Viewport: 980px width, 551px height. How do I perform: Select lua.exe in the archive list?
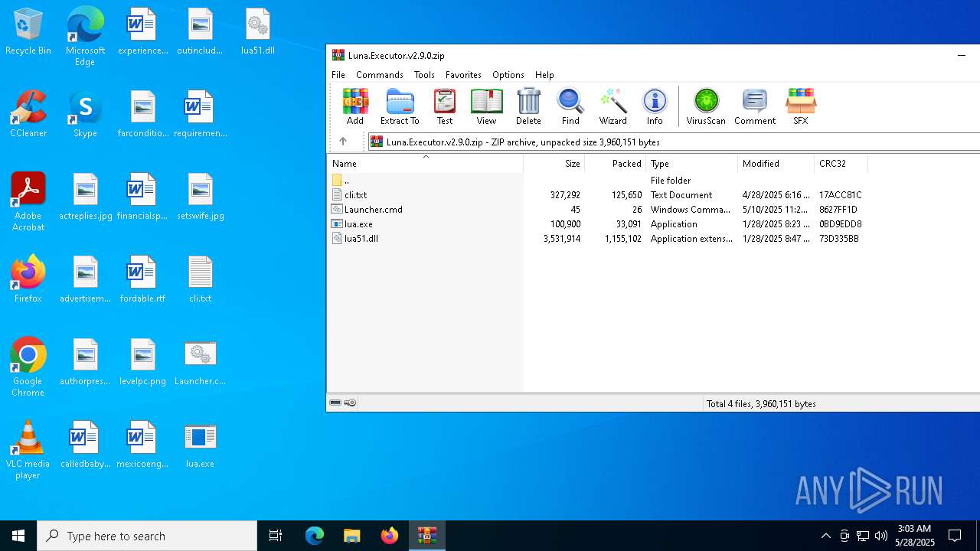[x=358, y=224]
